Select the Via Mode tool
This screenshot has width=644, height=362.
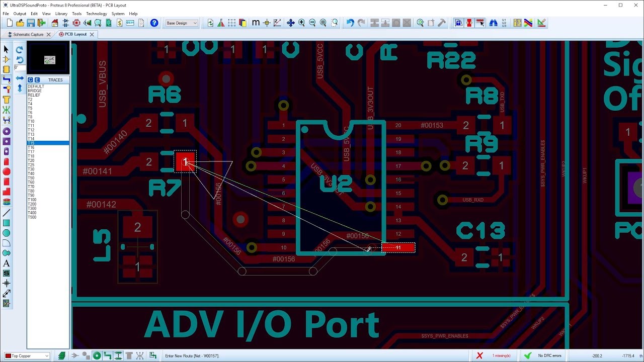(x=7, y=89)
